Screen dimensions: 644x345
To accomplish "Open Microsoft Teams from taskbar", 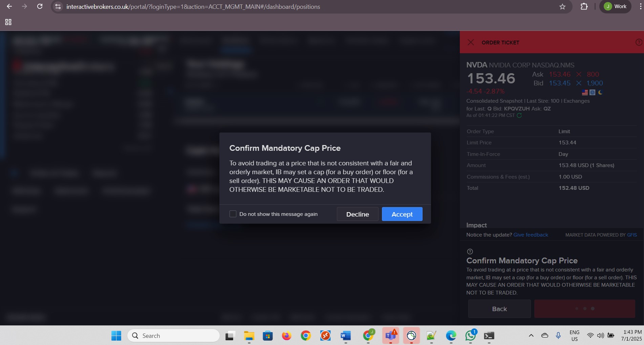I will (390, 336).
